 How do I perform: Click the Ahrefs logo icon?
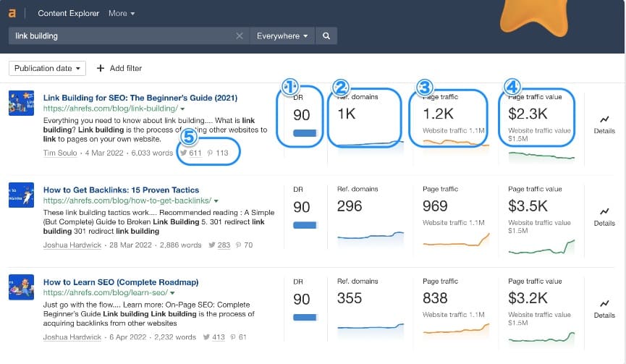point(12,13)
